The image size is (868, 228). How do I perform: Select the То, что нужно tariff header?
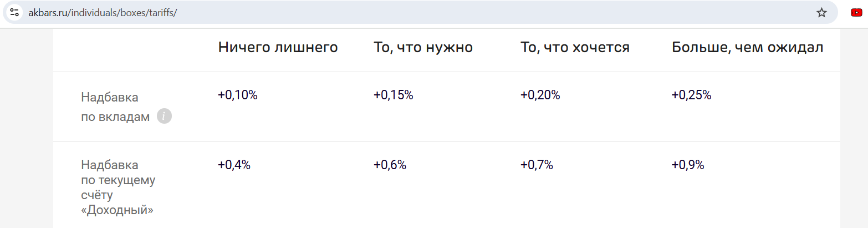coord(423,47)
